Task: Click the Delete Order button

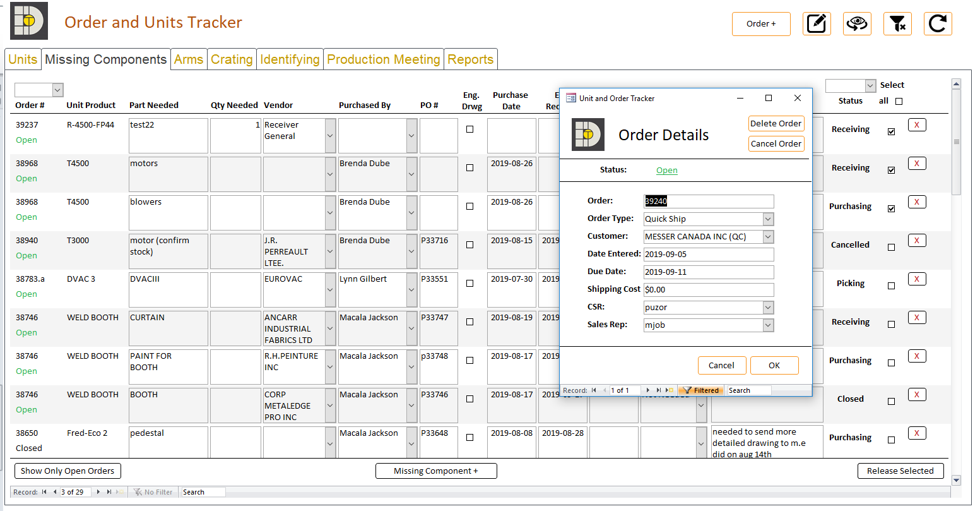Action: pyautogui.click(x=776, y=123)
